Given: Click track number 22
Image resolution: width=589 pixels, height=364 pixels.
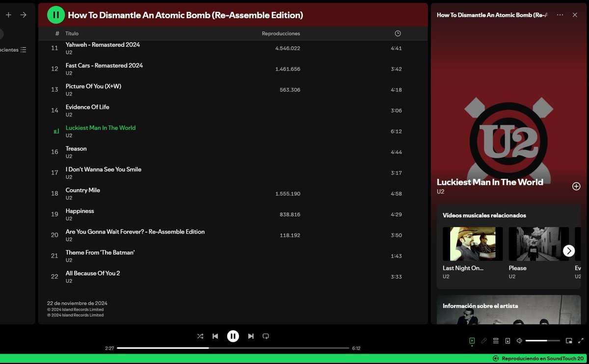Looking at the screenshot, I should coord(55,277).
